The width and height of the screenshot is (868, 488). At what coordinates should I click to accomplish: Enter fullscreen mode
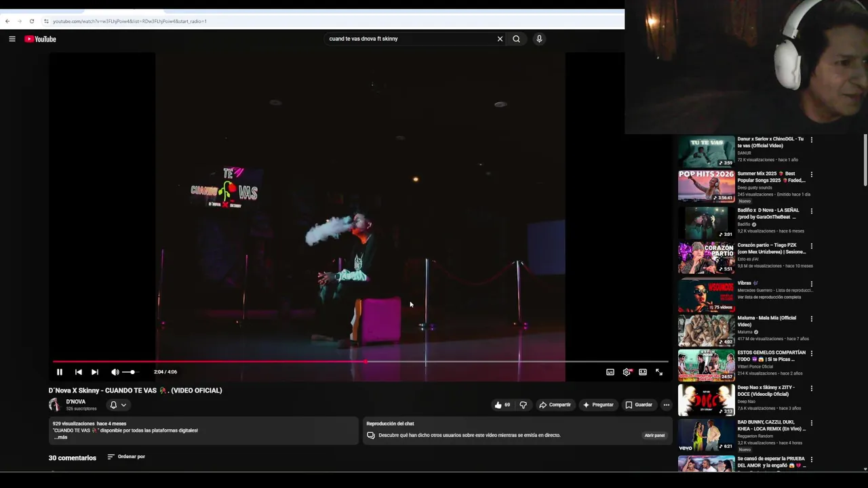click(659, 371)
